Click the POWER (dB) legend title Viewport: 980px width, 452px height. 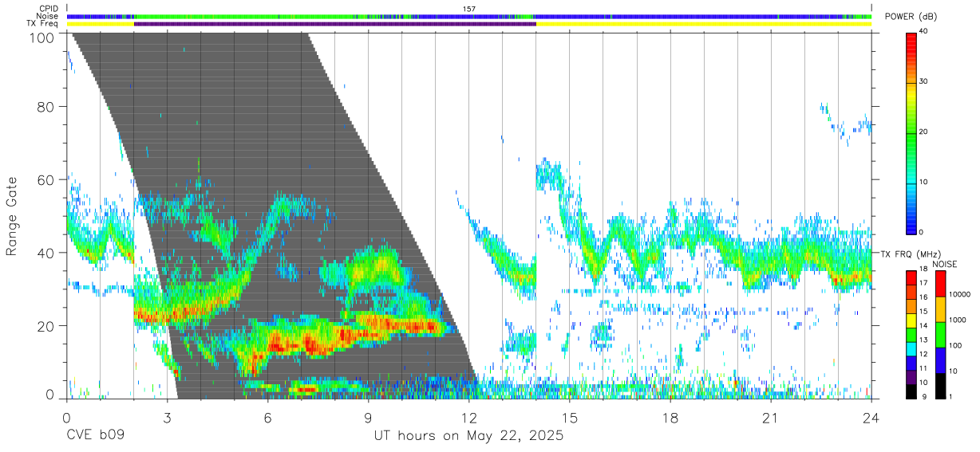[x=911, y=17]
